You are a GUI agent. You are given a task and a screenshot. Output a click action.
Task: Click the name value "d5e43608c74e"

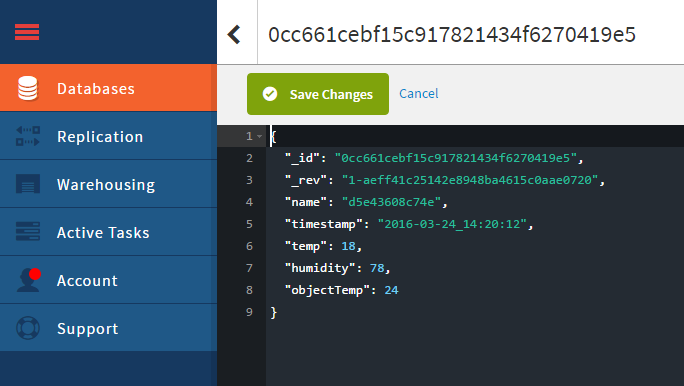pyautogui.click(x=391, y=202)
